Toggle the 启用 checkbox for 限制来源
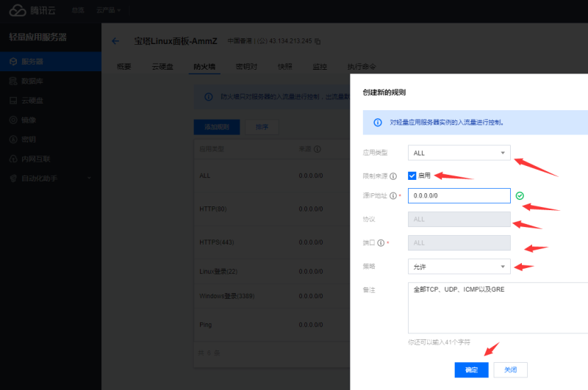 412,176
